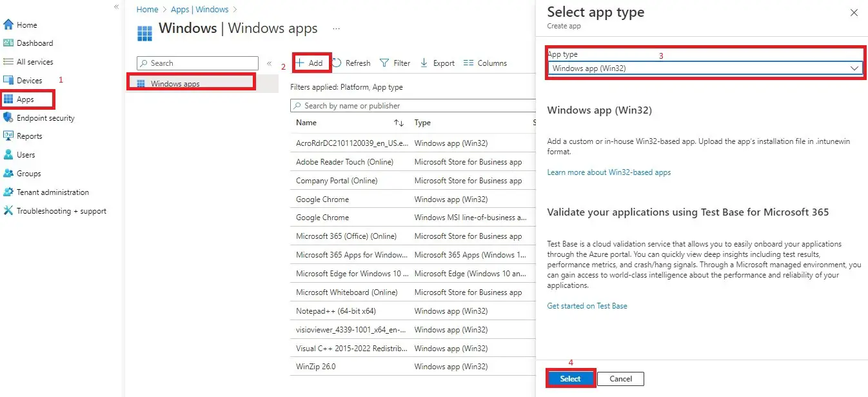
Task: Open the Groups section
Action: (x=28, y=173)
